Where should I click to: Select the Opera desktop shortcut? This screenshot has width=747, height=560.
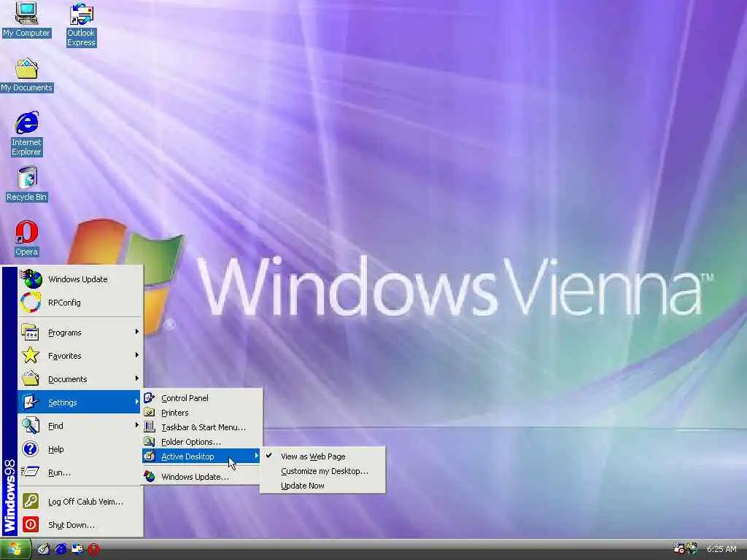pos(27,238)
